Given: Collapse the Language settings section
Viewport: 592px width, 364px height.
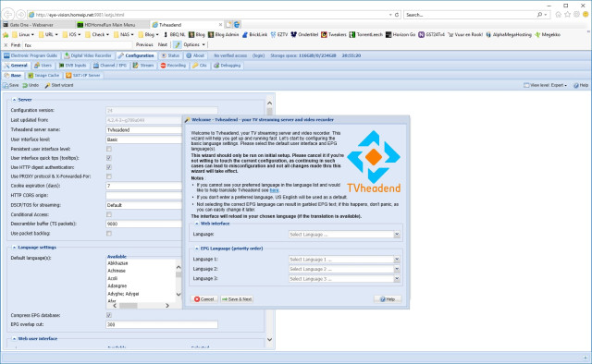Looking at the screenshot, I should 14,248.
